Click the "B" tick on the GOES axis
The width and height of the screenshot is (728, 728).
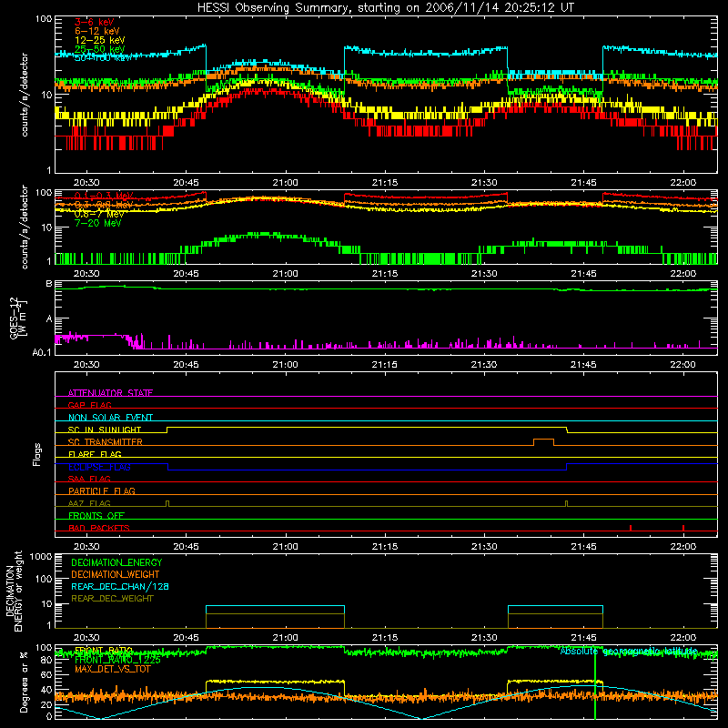pos(49,284)
